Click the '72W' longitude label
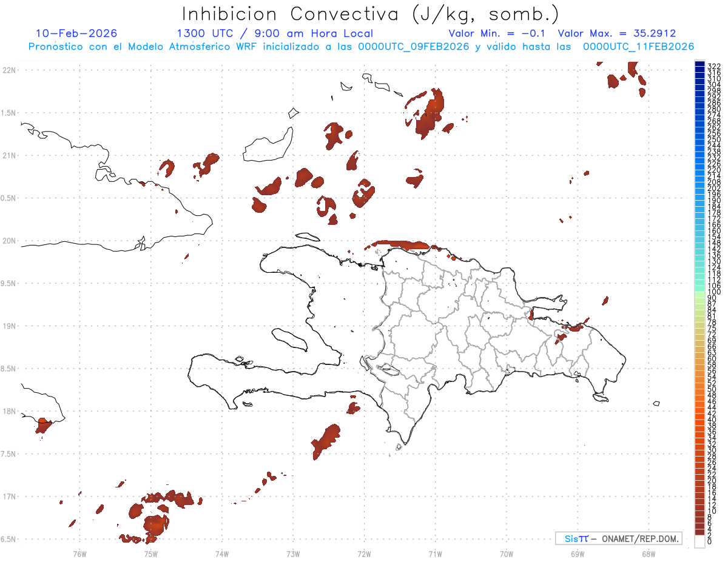Viewport: 728px width, 562px height. (x=364, y=554)
